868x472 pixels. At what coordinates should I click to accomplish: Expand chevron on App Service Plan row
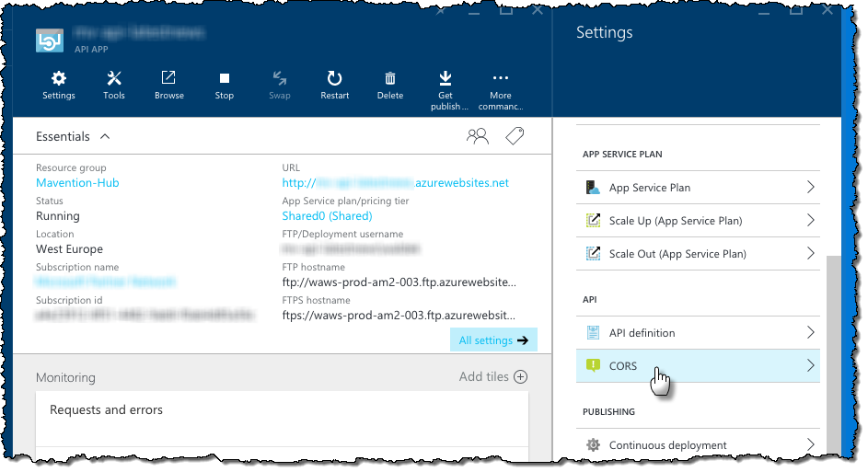point(810,187)
